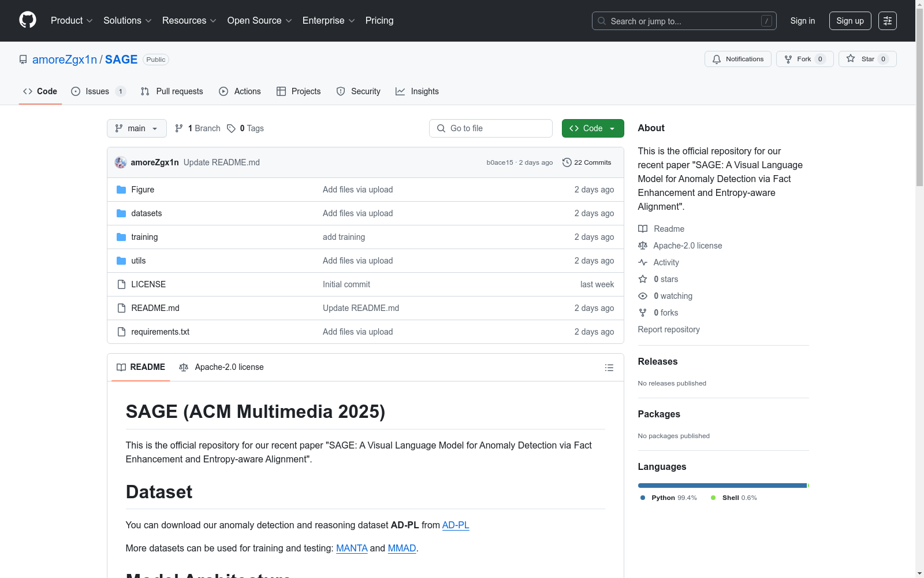The height and width of the screenshot is (578, 924).
Task: Open the AD-PL dataset link
Action: [x=456, y=525]
